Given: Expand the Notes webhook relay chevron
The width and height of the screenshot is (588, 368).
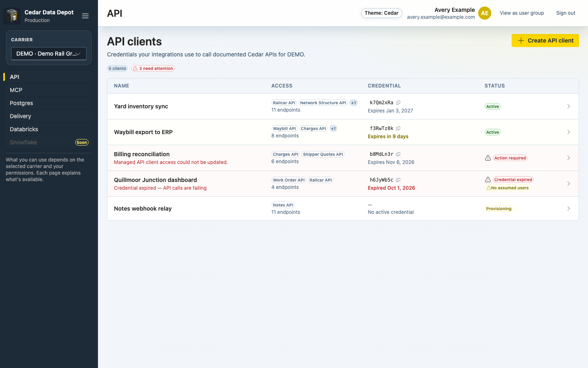Looking at the screenshot, I should [568, 209].
